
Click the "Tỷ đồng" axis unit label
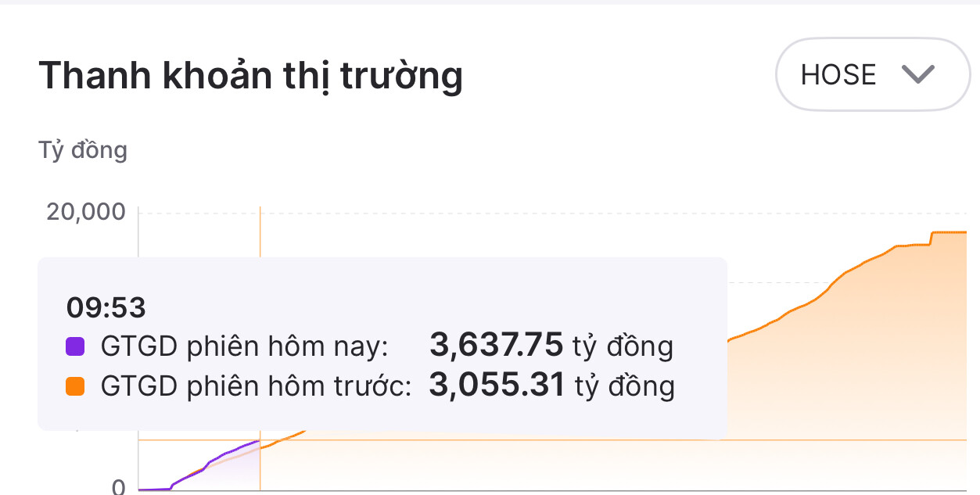pyautogui.click(x=83, y=149)
